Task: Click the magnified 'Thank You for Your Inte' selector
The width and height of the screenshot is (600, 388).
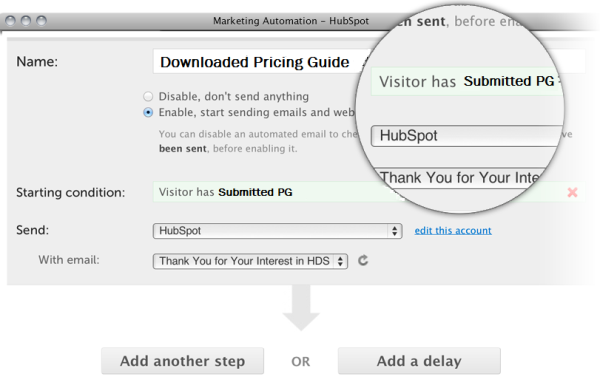Action: click(459, 178)
